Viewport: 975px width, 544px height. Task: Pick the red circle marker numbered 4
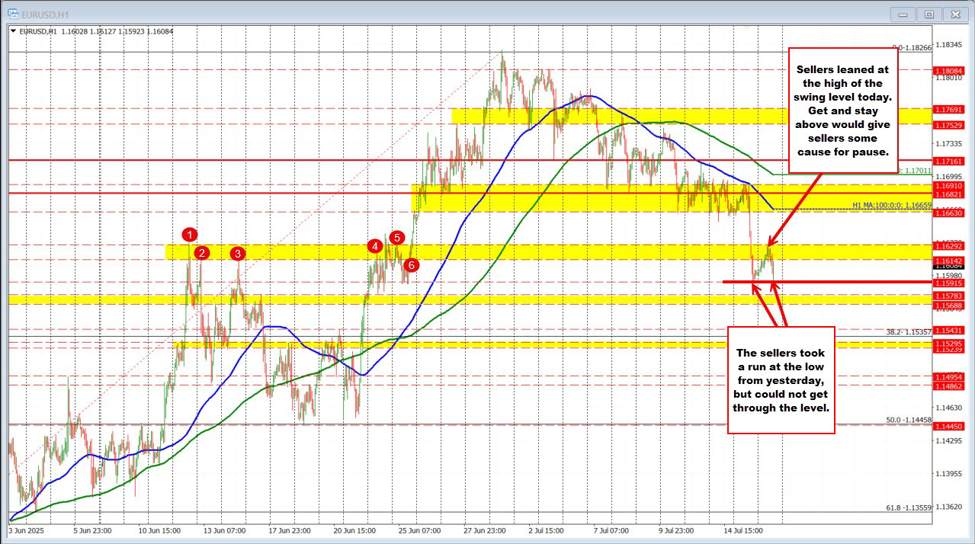tap(374, 245)
